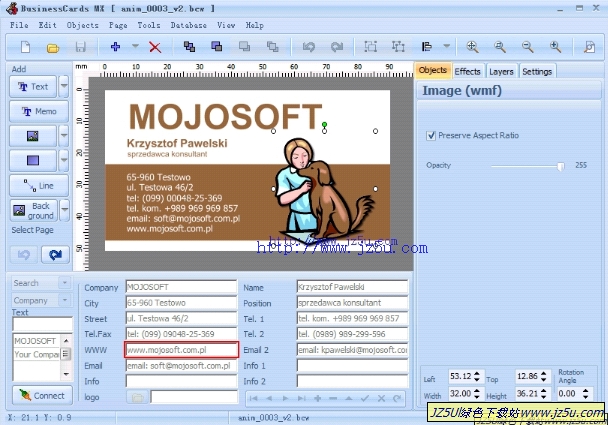Open align options dropdown arrow
Viewport: 608px width, 425px height.
(447, 46)
